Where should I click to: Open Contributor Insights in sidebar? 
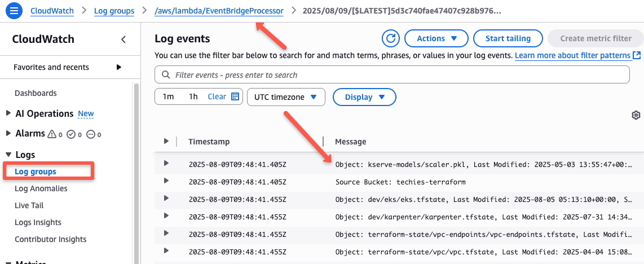pos(51,239)
